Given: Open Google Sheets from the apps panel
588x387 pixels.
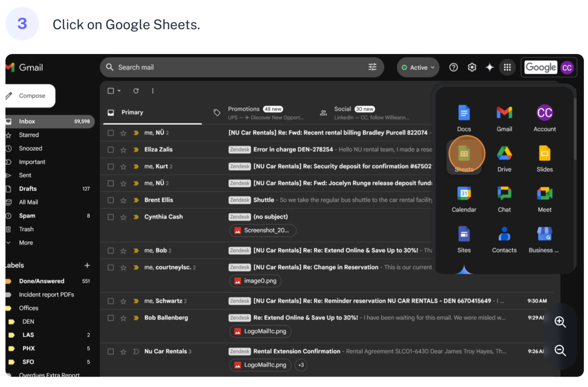Looking at the screenshot, I should pyautogui.click(x=464, y=154).
